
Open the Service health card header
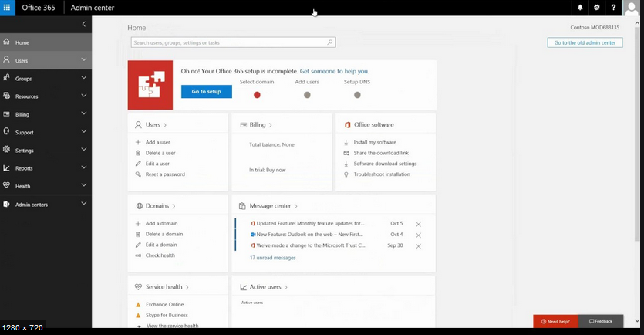coord(162,287)
